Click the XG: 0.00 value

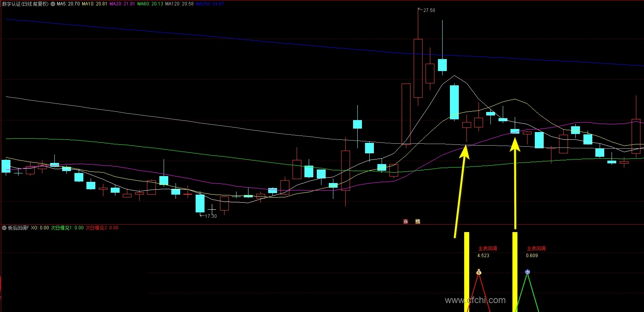click(40, 228)
